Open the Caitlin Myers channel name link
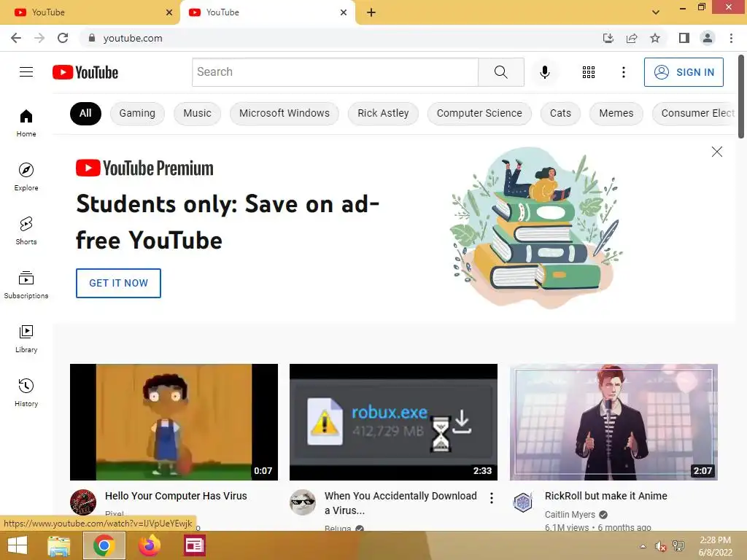747x560 pixels. tap(570, 514)
